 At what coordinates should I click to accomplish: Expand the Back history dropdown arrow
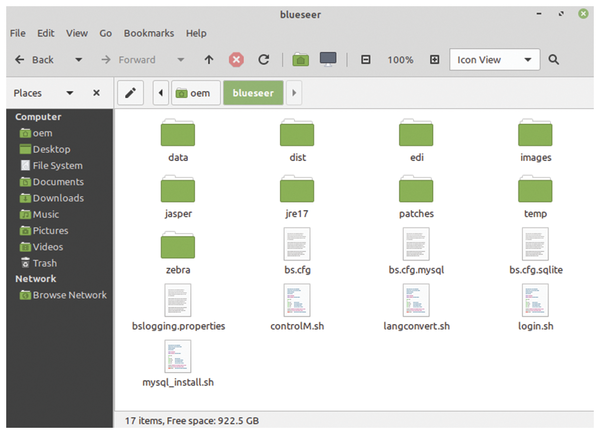[78, 60]
